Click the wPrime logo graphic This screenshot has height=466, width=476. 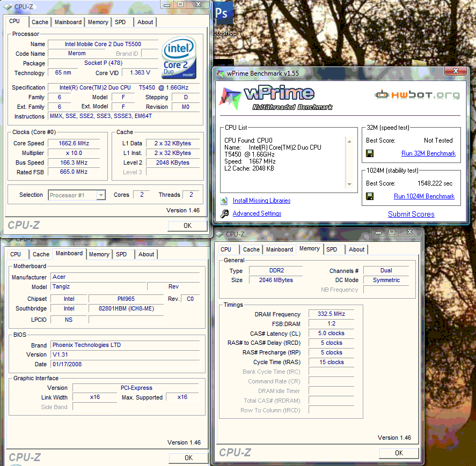276,98
